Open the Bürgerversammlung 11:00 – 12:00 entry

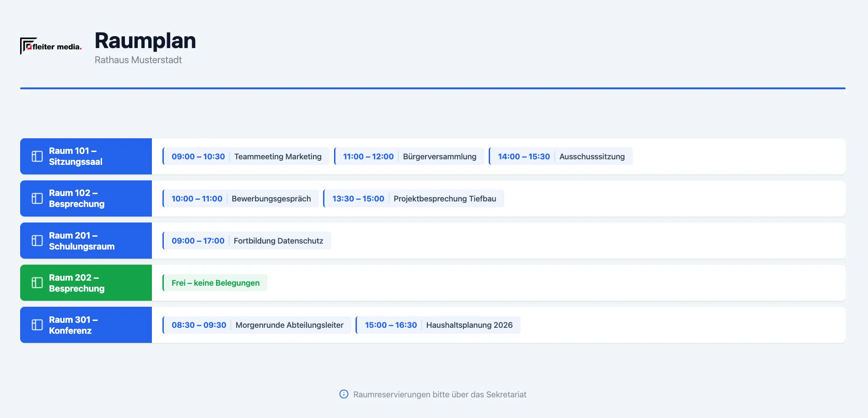409,157
